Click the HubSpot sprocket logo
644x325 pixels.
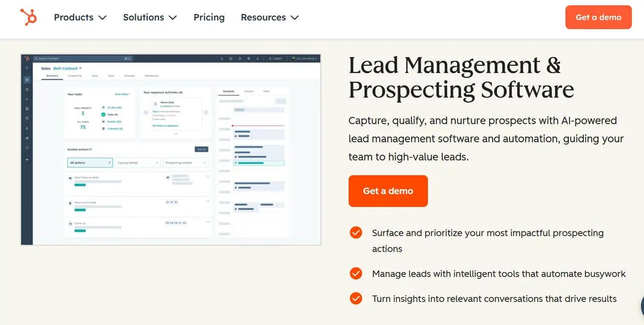point(28,17)
